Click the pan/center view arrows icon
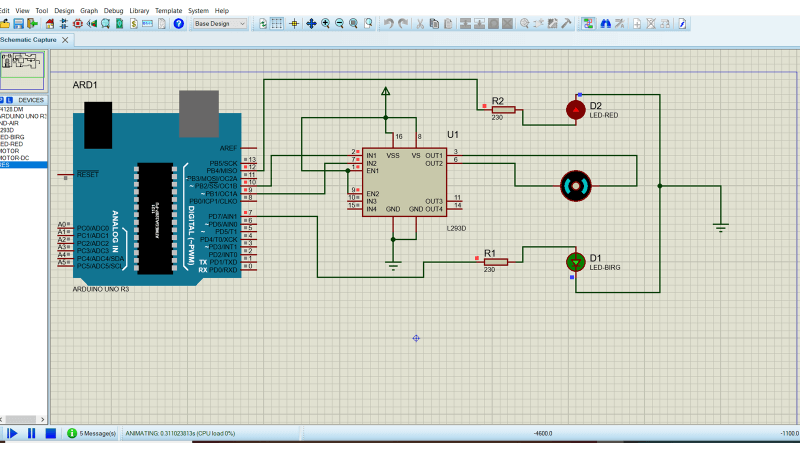The height and width of the screenshot is (450, 800). (311, 23)
